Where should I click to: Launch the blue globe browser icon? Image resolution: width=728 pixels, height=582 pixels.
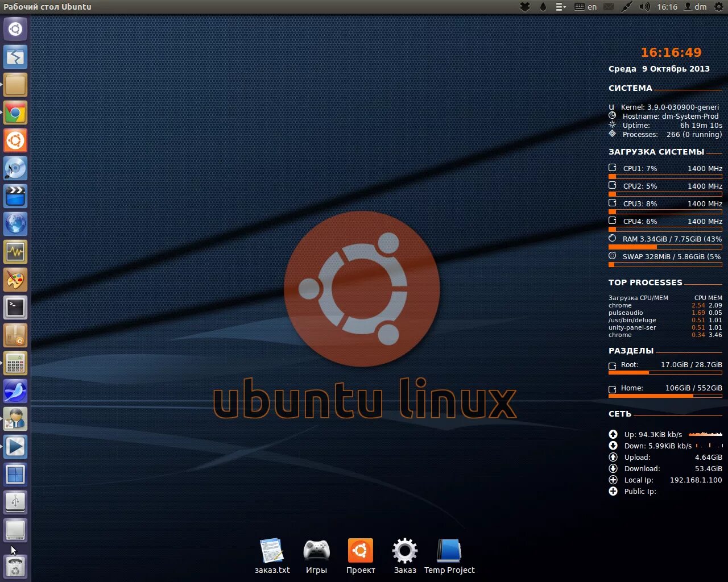pyautogui.click(x=15, y=224)
